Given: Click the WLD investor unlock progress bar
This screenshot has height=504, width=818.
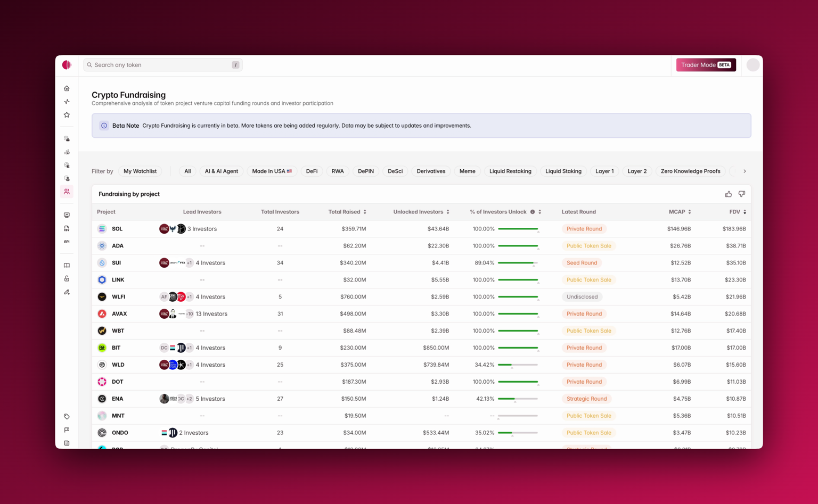Looking at the screenshot, I should 518,365.
